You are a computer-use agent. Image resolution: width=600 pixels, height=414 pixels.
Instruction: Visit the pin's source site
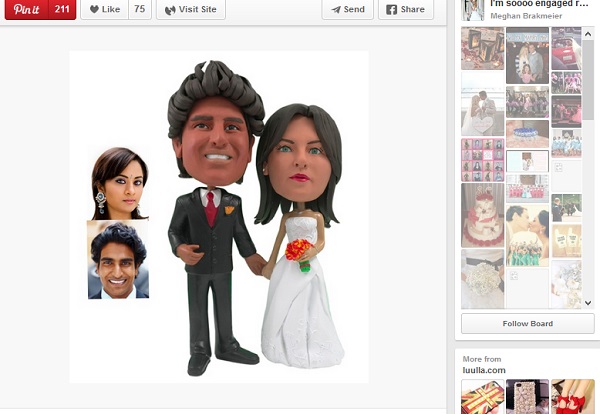point(190,9)
